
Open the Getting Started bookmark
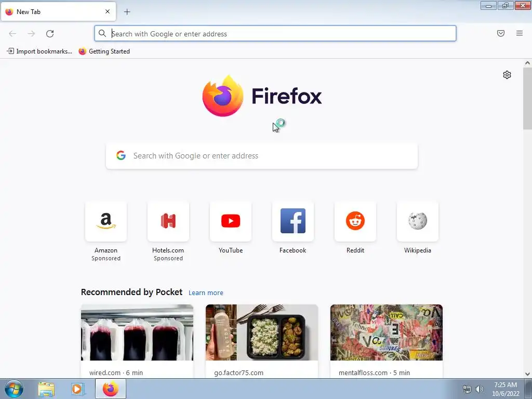104,51
